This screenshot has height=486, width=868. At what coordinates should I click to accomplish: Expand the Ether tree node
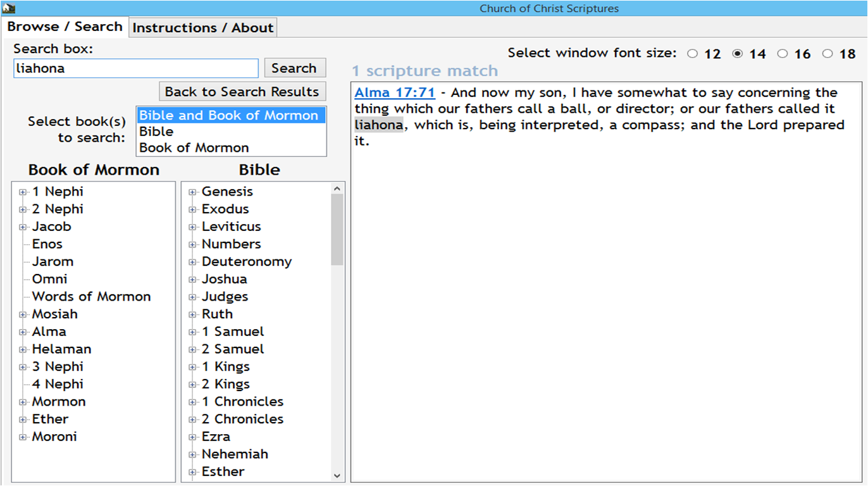click(x=23, y=420)
